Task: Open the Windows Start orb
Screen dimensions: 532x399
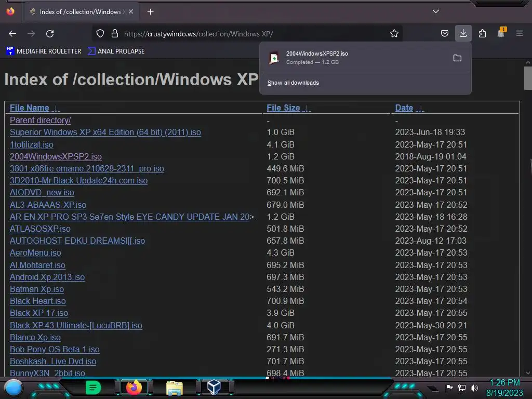Action: [x=13, y=388]
